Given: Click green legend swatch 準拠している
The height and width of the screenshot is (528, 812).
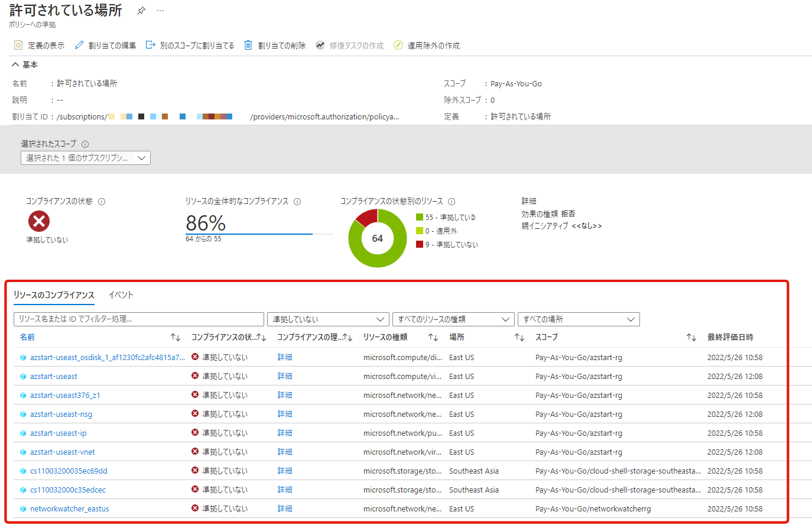Looking at the screenshot, I should pos(420,217).
